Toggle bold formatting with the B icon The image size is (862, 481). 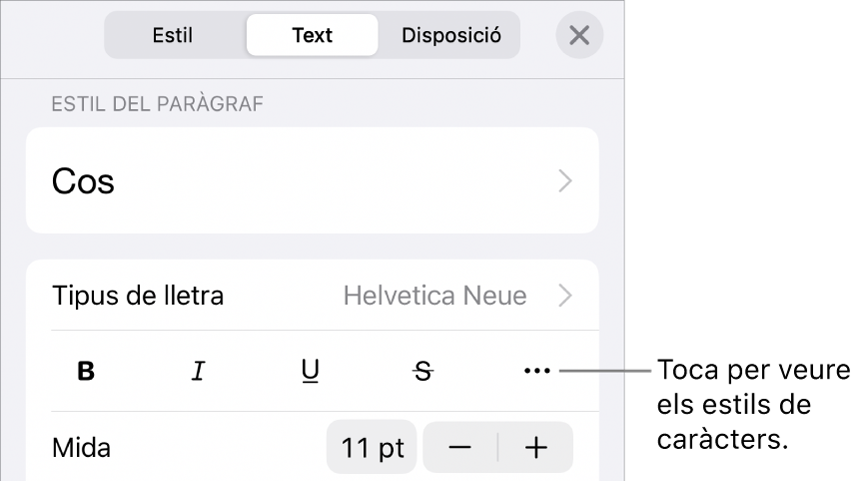pyautogui.click(x=86, y=371)
